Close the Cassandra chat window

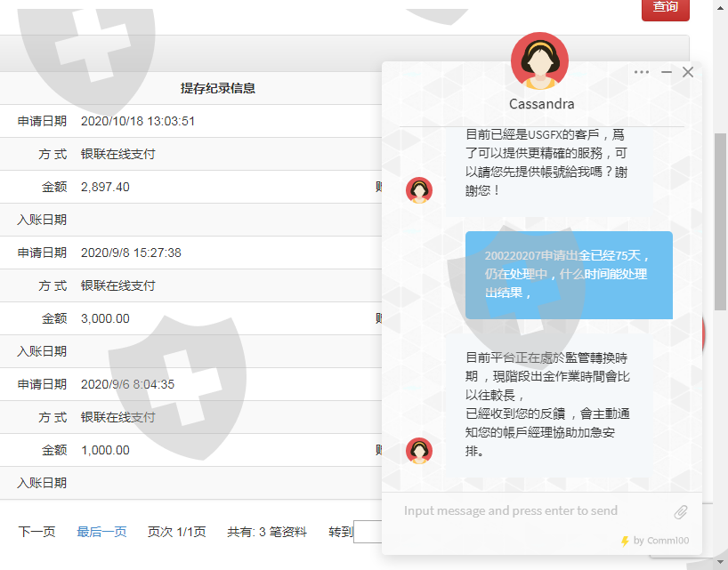688,72
